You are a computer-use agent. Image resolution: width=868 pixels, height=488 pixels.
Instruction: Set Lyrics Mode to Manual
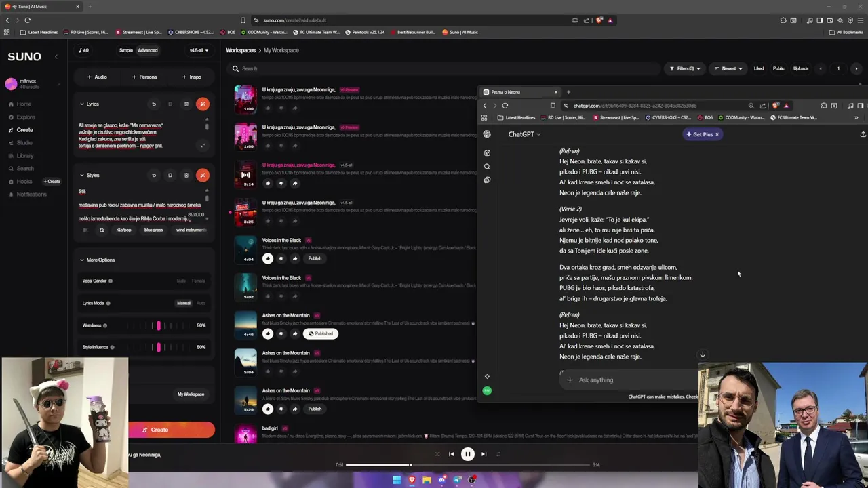click(184, 303)
